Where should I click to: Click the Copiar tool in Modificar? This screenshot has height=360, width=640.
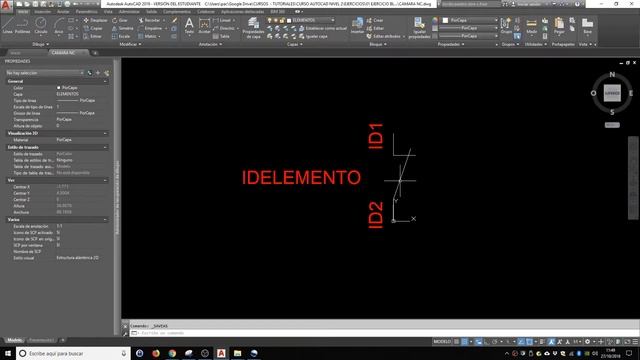click(x=93, y=28)
